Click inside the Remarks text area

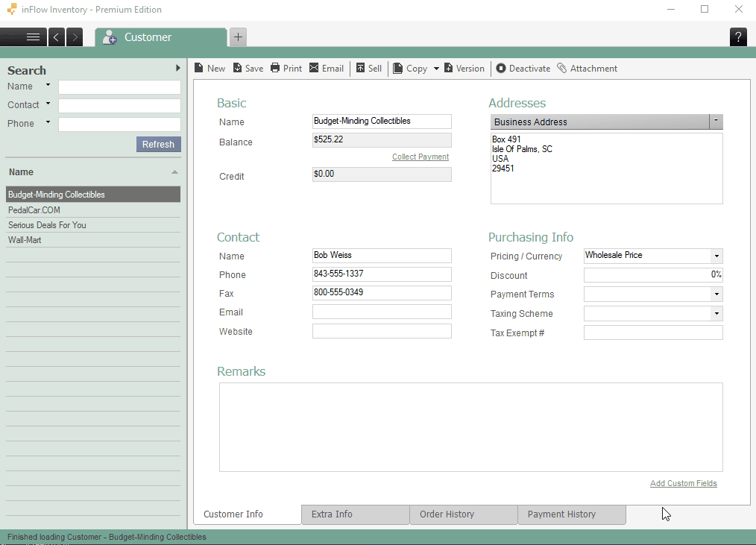(471, 427)
